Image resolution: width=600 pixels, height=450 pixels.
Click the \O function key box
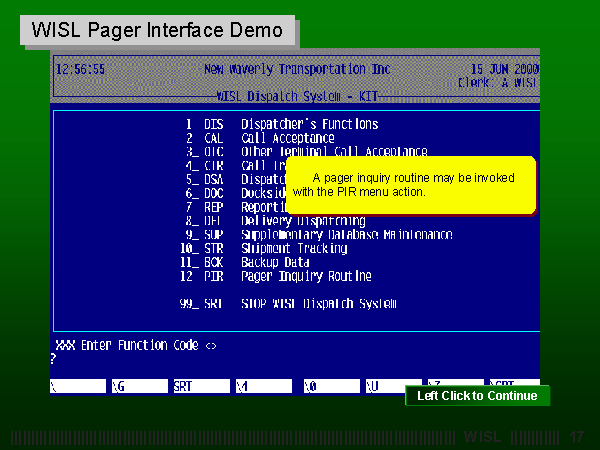click(332, 386)
